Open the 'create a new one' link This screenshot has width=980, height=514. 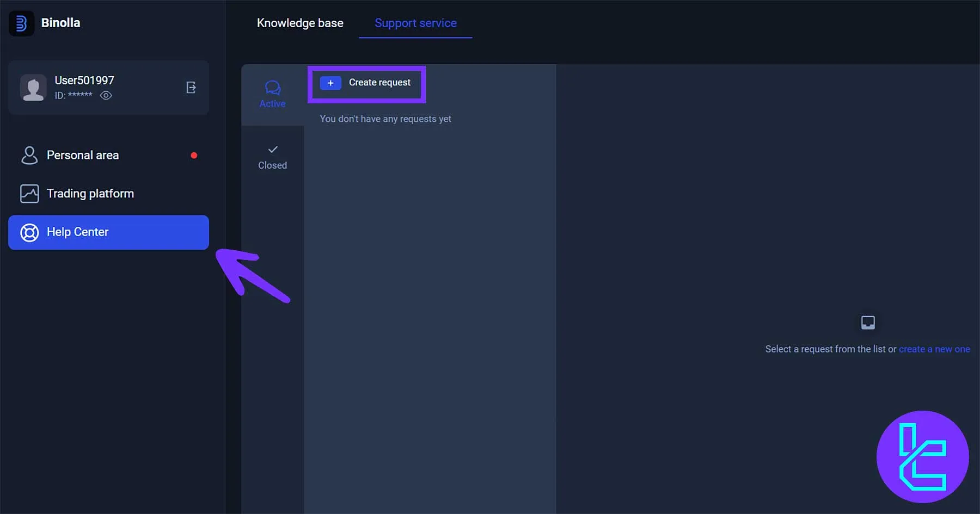[x=934, y=349]
